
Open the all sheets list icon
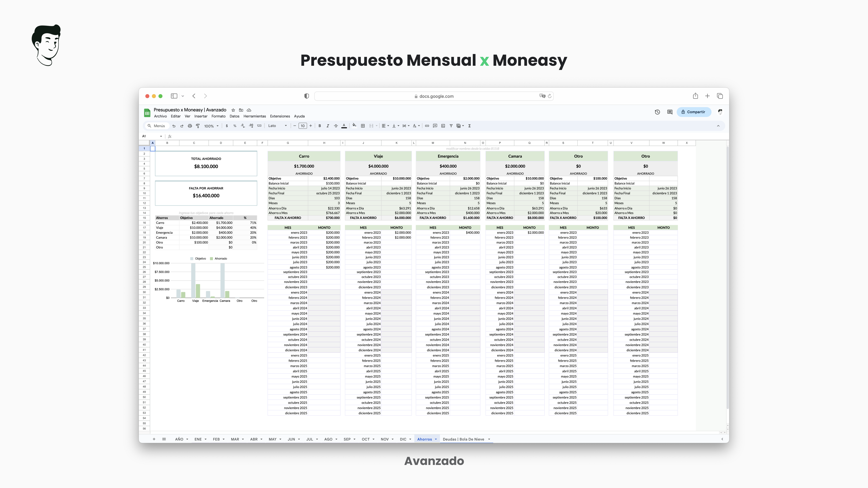[164, 439]
